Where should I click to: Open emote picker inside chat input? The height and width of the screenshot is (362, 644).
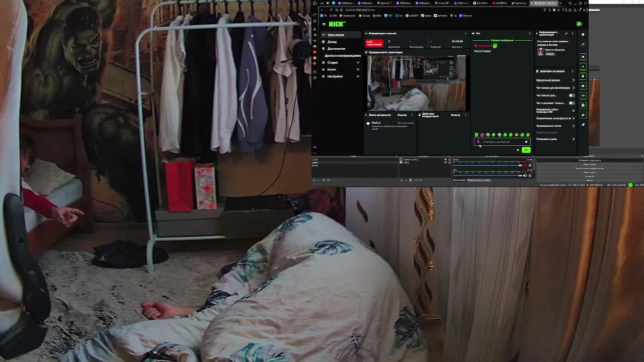coord(526,142)
